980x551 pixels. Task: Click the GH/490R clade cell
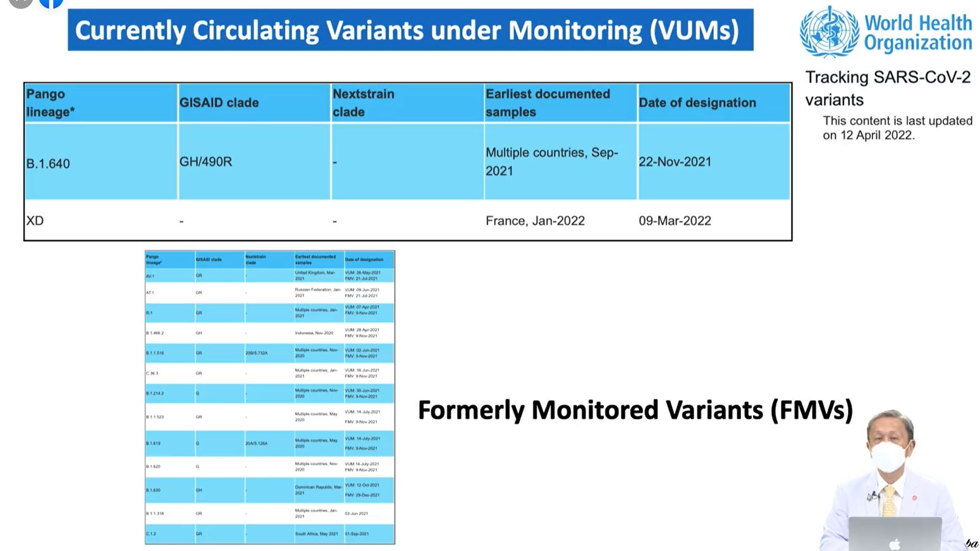coord(205,162)
